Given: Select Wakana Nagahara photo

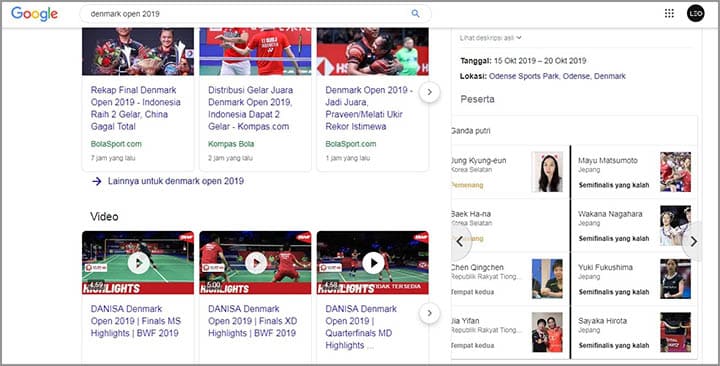Looking at the screenshot, I should pos(675,225).
